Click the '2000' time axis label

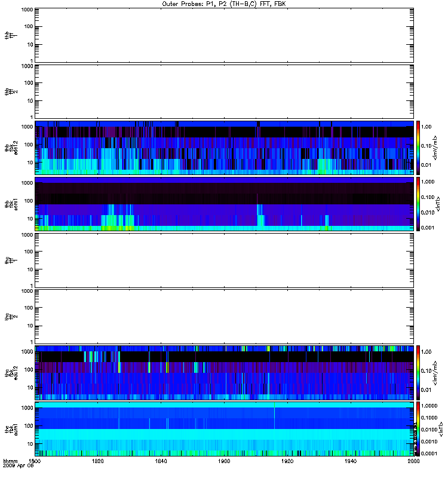413,461
